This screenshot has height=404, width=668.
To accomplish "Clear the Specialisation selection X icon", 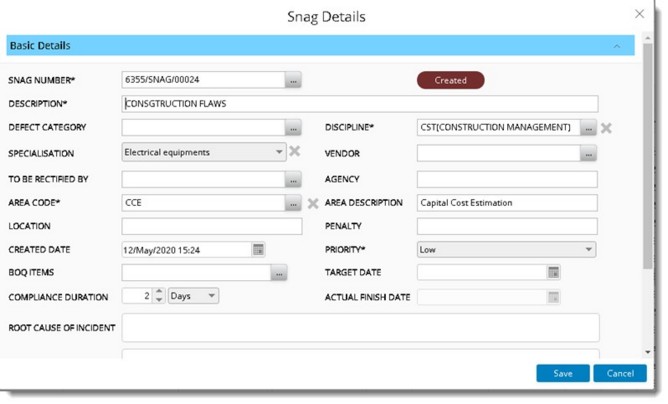I will point(294,152).
